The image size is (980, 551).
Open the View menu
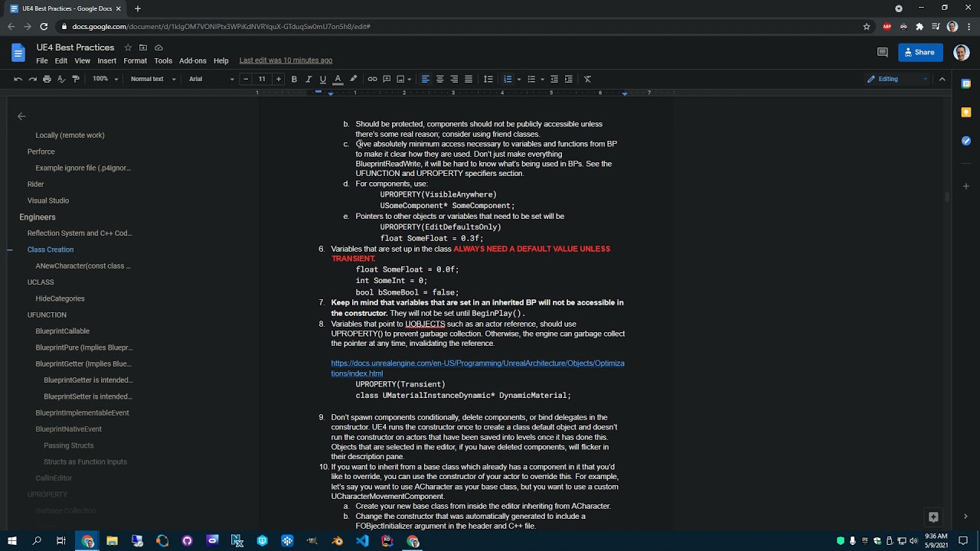pos(82,60)
